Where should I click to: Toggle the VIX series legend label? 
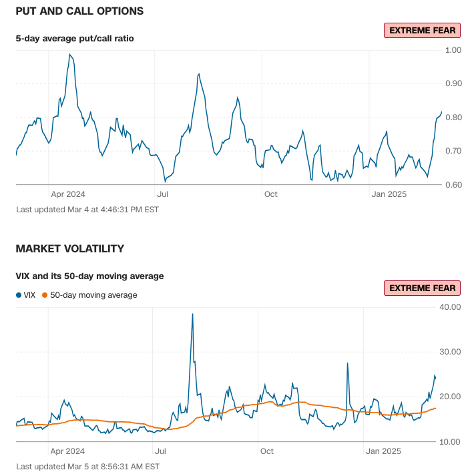tap(29, 295)
